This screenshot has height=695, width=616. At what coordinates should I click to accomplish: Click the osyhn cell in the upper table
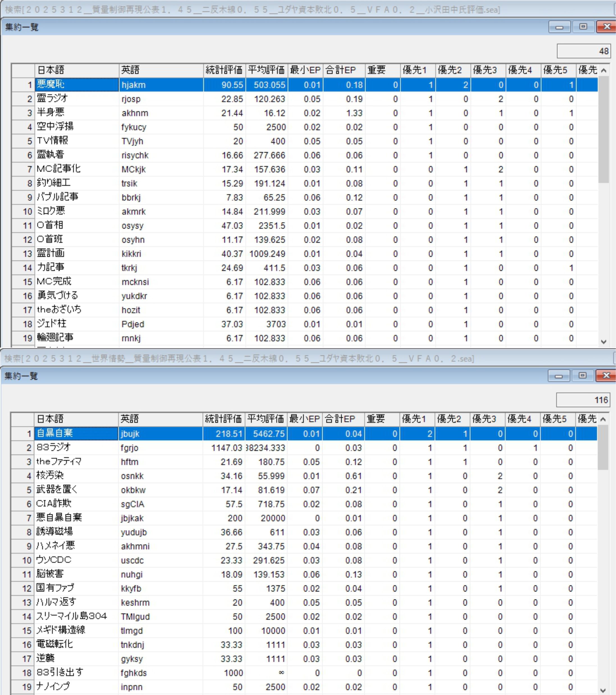click(x=161, y=240)
